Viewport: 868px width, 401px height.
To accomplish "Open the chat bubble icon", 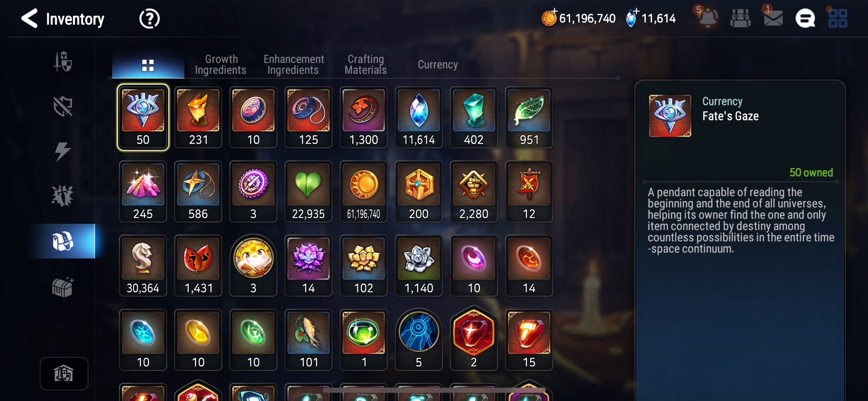I will (x=805, y=19).
